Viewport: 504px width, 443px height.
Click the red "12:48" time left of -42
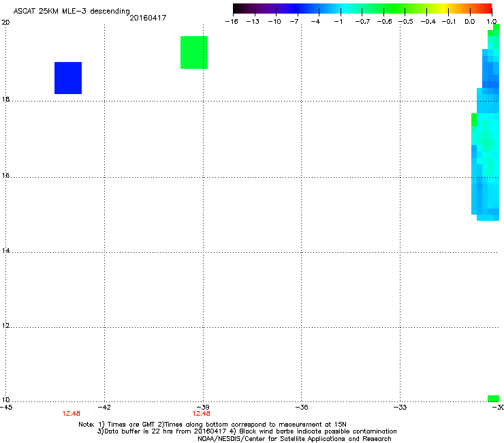pyautogui.click(x=71, y=414)
